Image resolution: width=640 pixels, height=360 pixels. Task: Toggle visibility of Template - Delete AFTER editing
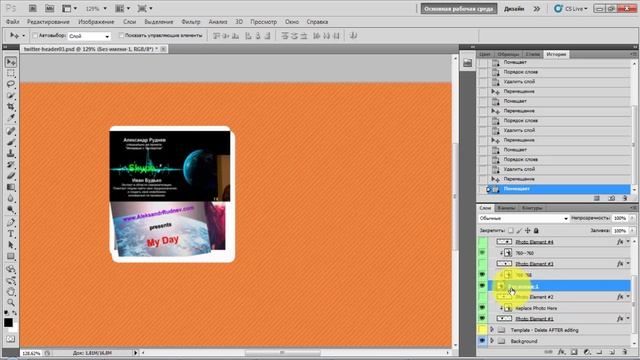[x=482, y=330]
